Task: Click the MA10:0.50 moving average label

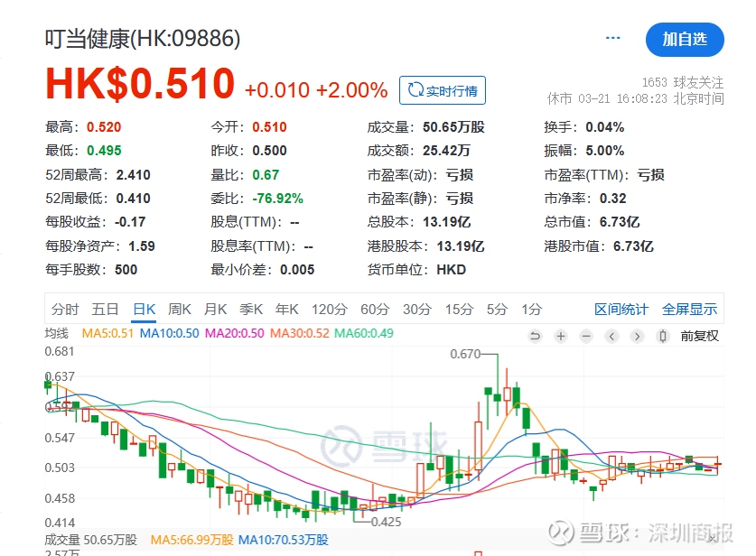Action: click(x=169, y=333)
